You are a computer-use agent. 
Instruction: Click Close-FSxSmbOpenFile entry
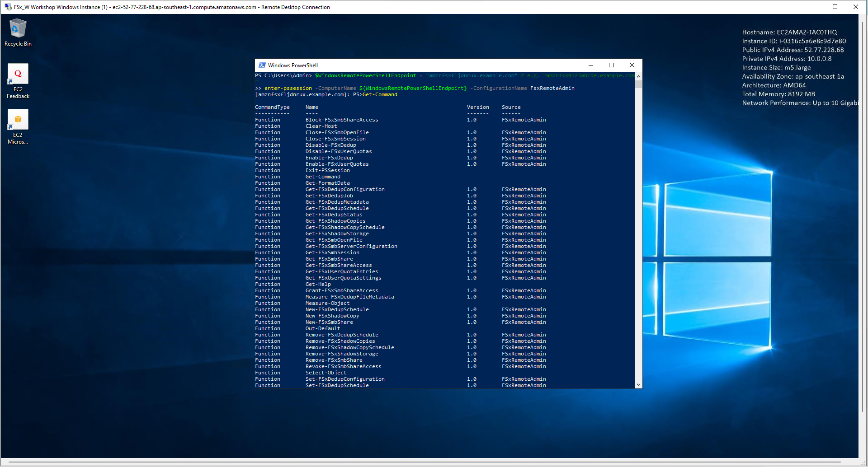coord(337,132)
